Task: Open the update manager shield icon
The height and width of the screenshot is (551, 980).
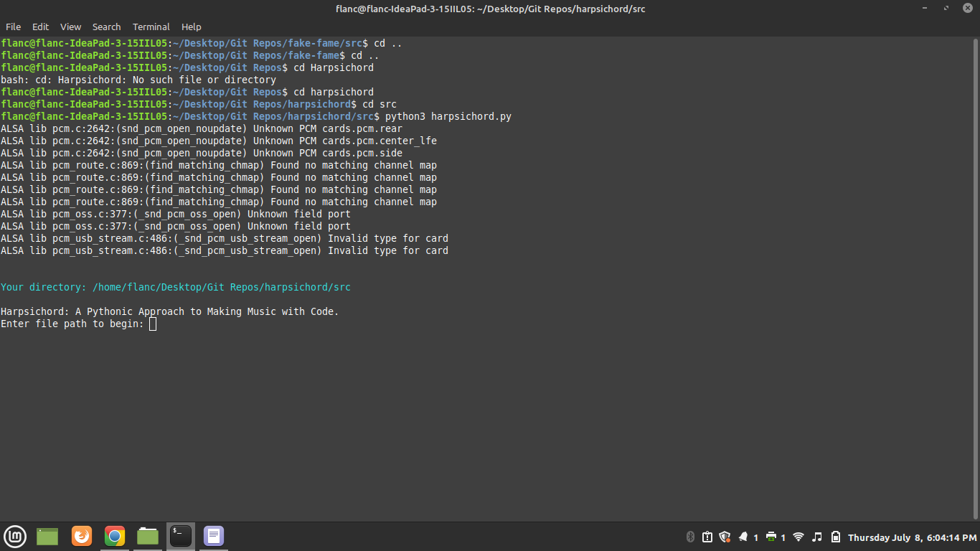Action: point(725,537)
